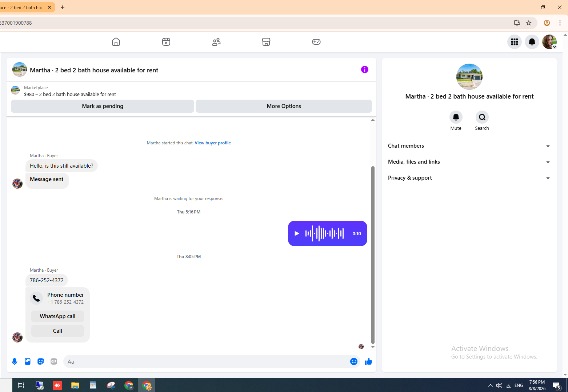Click the voice message waveform
The image size is (568, 392).
pos(324,233)
